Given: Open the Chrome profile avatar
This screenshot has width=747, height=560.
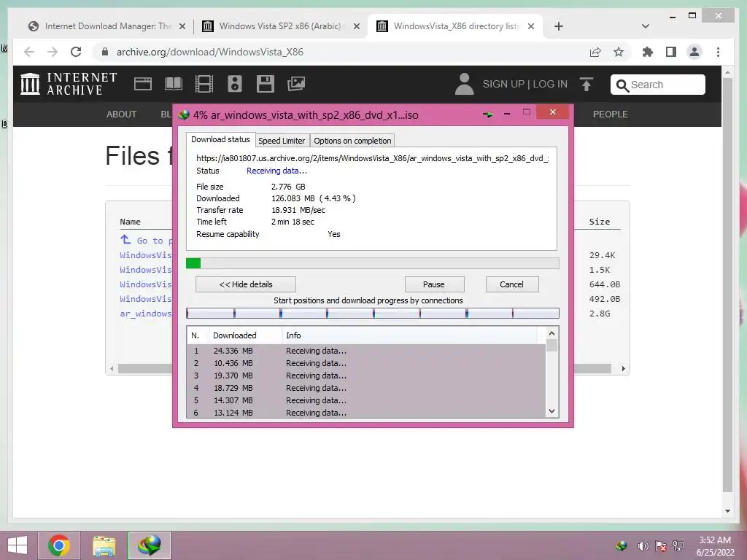Looking at the screenshot, I should pyautogui.click(x=694, y=52).
